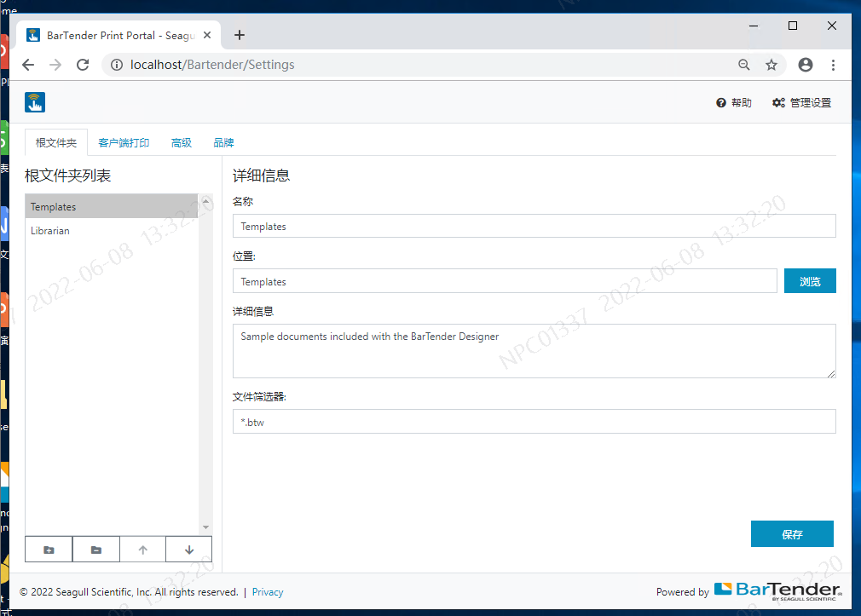
Task: Go back using the browser back arrow
Action: click(x=28, y=64)
